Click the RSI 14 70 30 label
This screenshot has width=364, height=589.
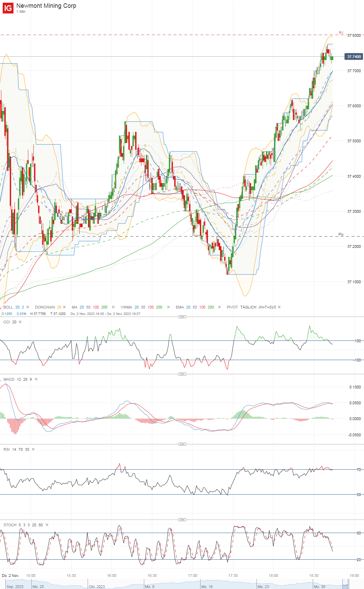pyautogui.click(x=16, y=449)
